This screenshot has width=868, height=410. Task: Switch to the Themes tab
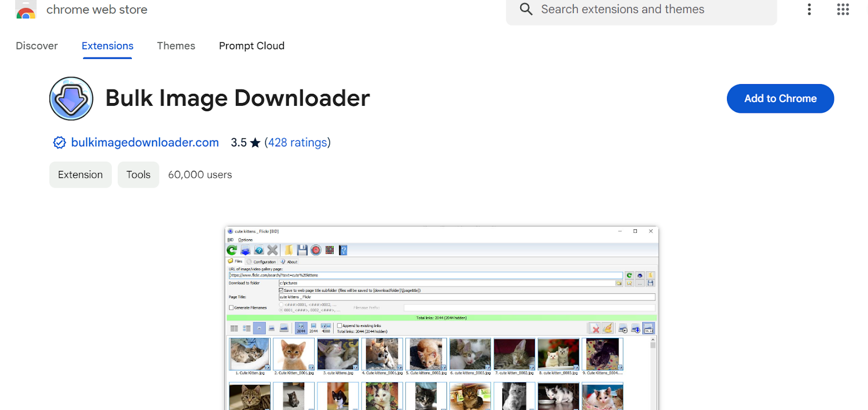point(176,46)
